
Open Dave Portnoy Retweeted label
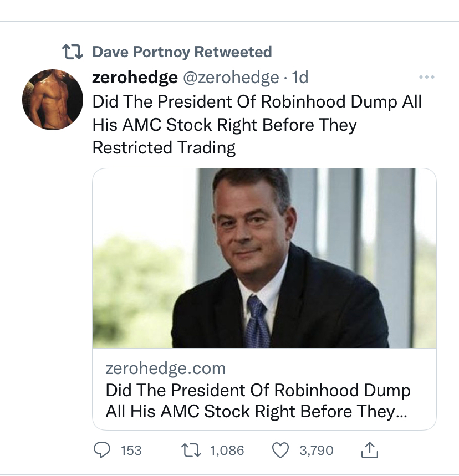(x=182, y=53)
